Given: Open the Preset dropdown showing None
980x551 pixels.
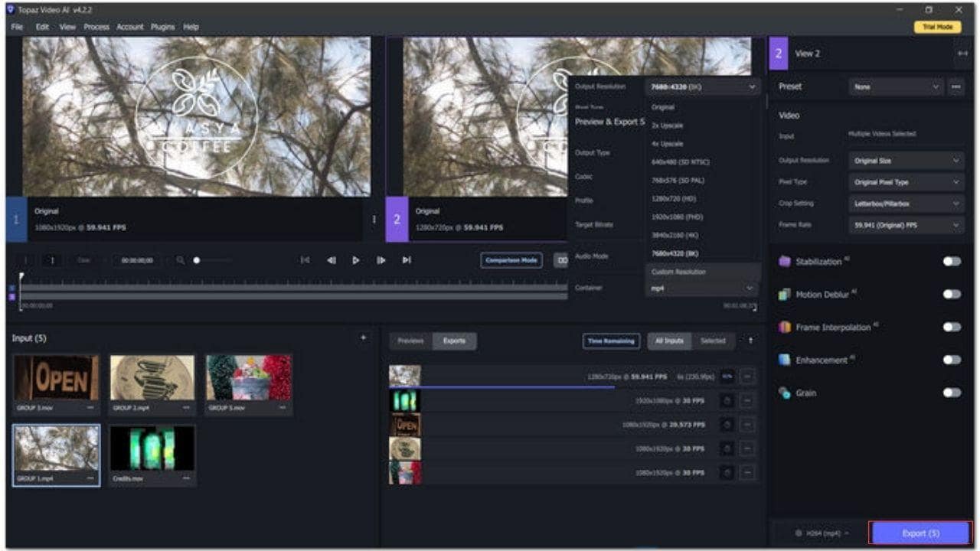Looking at the screenshot, I should [897, 87].
